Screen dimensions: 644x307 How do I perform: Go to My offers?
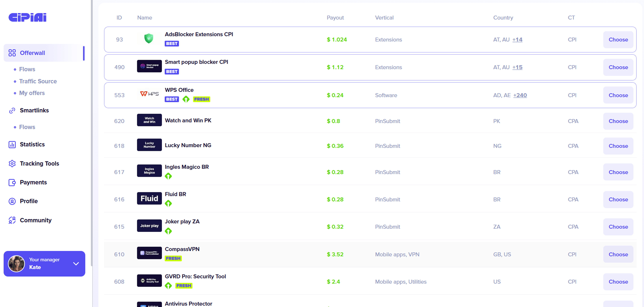pos(32,93)
